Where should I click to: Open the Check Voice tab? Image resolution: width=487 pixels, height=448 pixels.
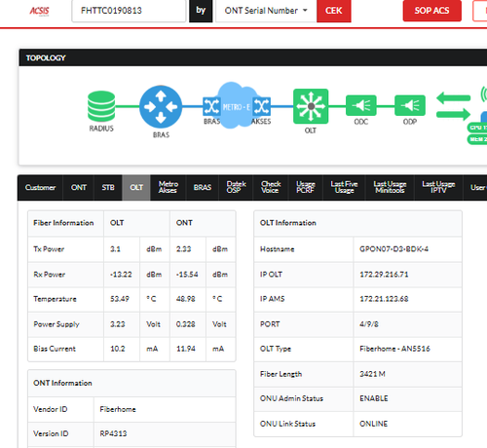pos(271,188)
